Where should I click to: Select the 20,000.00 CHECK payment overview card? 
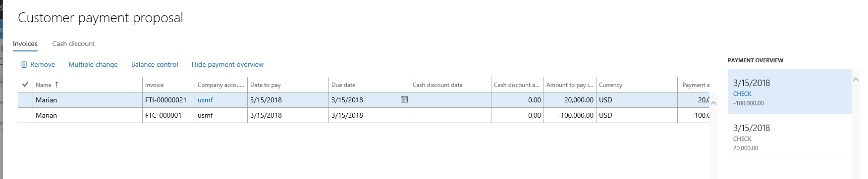click(x=789, y=136)
